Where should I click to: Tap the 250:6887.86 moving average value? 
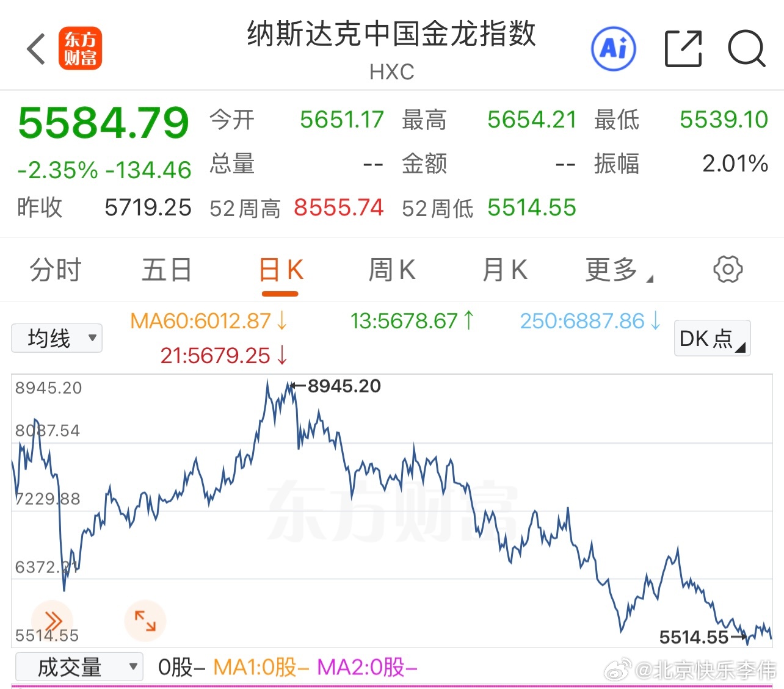pyautogui.click(x=590, y=320)
